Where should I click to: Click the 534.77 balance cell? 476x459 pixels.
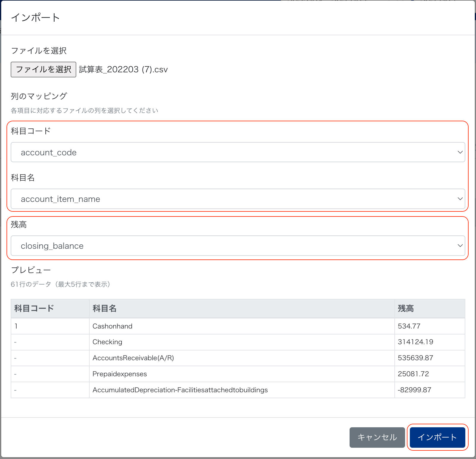pos(409,326)
